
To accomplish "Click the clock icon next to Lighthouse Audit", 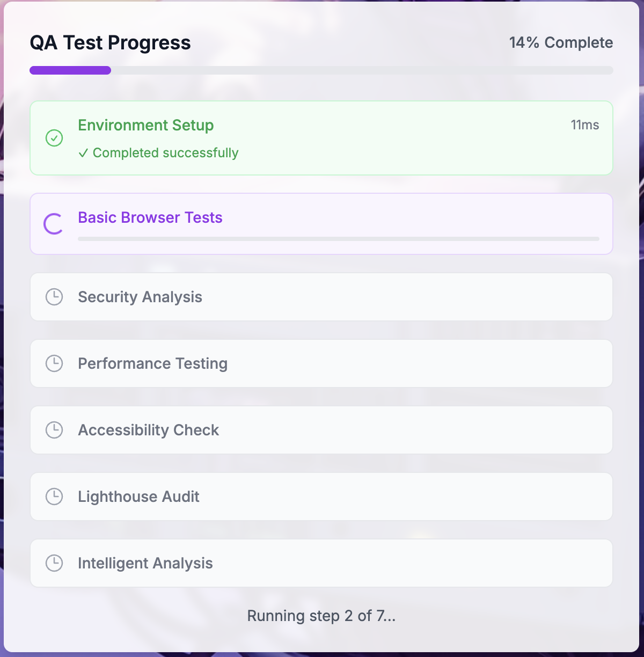I will (54, 497).
